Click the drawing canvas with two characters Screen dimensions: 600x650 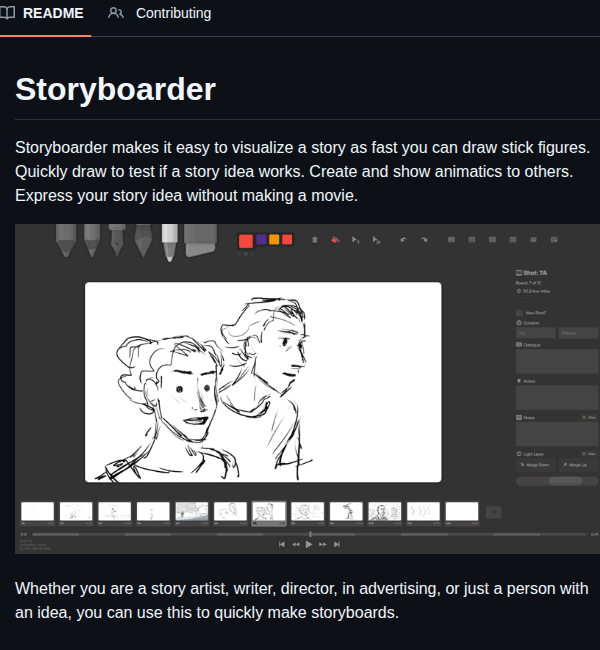point(263,382)
